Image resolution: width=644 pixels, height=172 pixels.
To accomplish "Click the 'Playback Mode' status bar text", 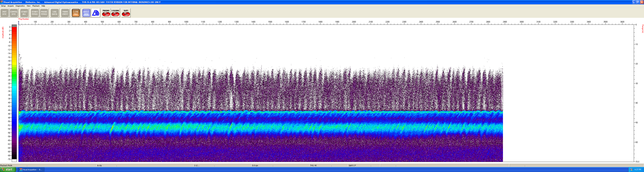I will (6, 165).
